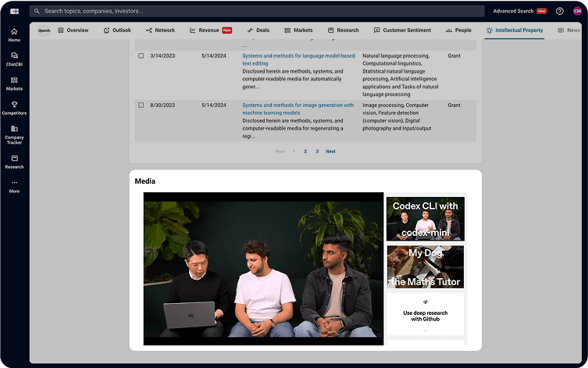588x368 pixels.
Task: Switch to the Revenue tab
Action: click(x=209, y=30)
